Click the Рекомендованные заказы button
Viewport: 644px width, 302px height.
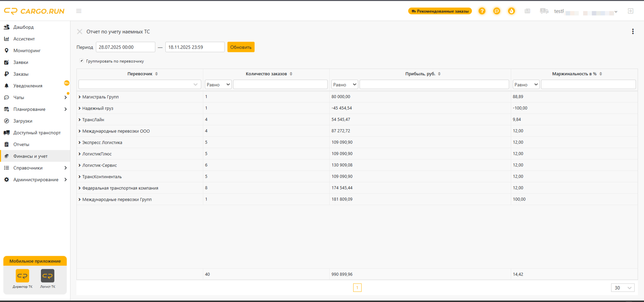coord(440,11)
